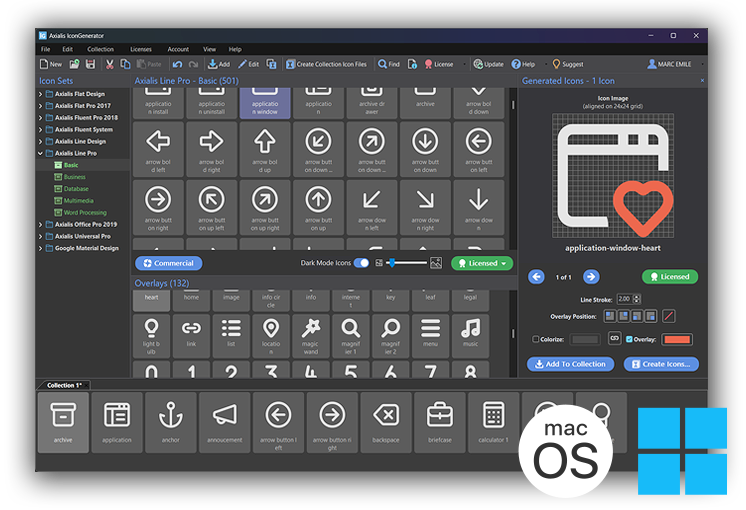Click the License toolbar button
746x510 pixels.
click(x=439, y=64)
